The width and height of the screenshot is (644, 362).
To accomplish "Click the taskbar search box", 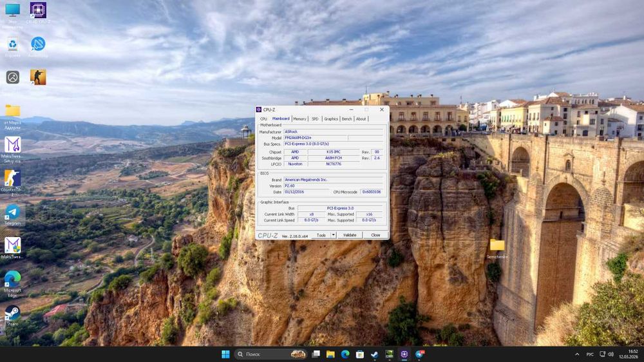I will click(271, 354).
